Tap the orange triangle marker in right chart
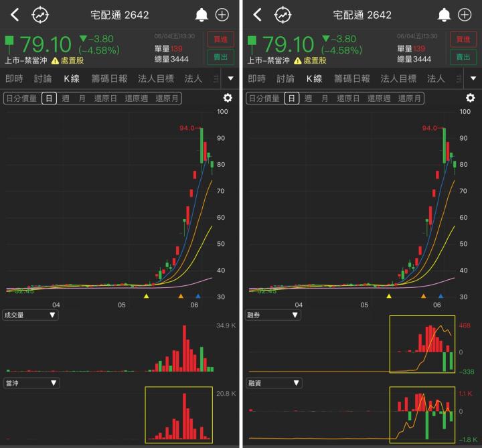This screenshot has width=482, height=448. (x=423, y=296)
